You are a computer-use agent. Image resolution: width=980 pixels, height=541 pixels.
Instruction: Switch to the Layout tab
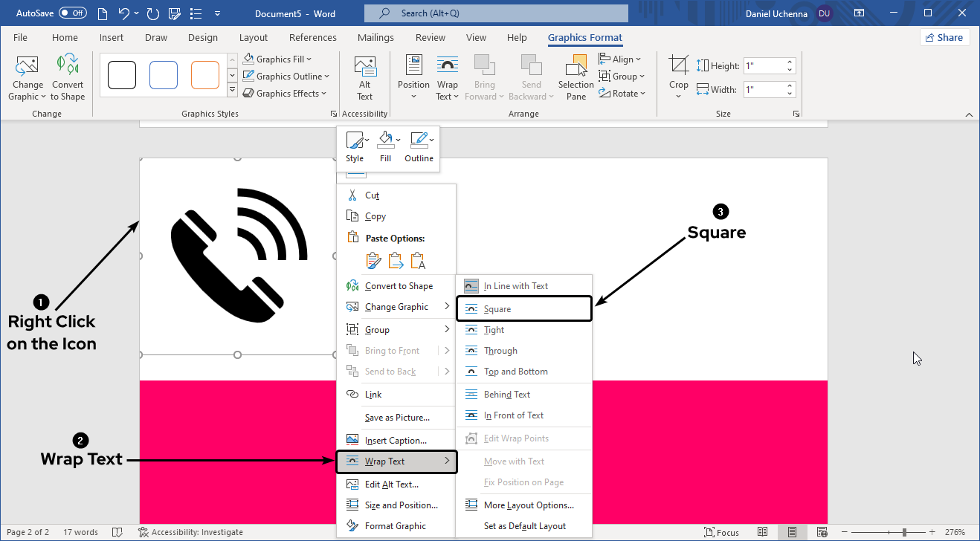254,38
